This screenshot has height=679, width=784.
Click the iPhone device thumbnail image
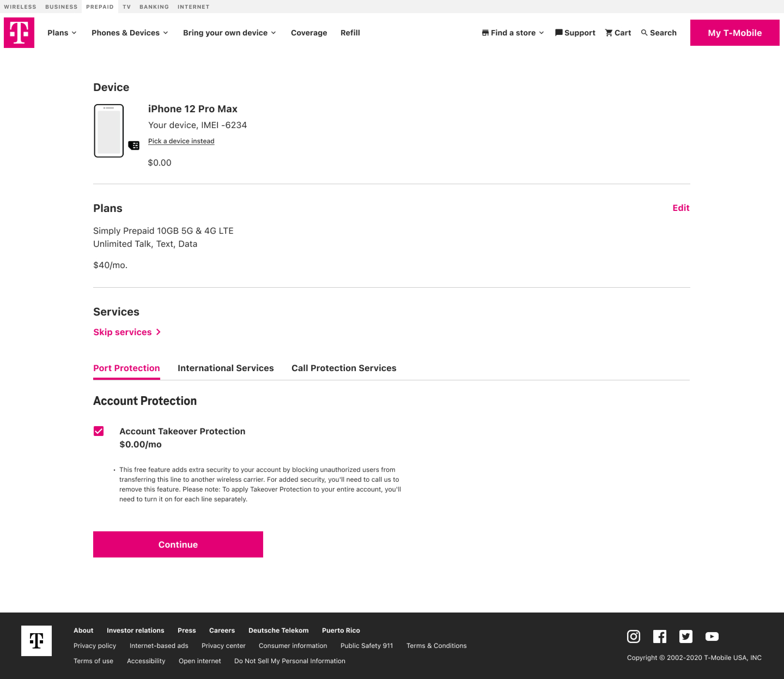coord(109,131)
